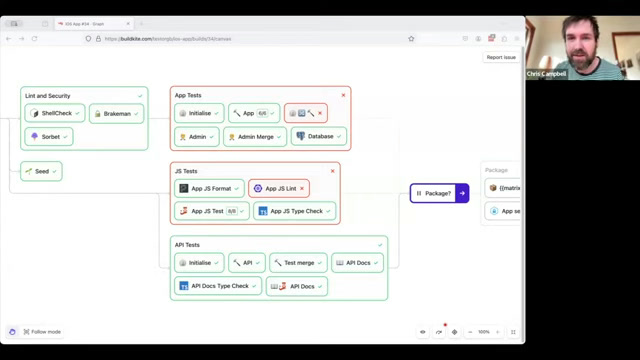Click the Package? unblock arrow button
640x360 pixels.
(x=462, y=193)
